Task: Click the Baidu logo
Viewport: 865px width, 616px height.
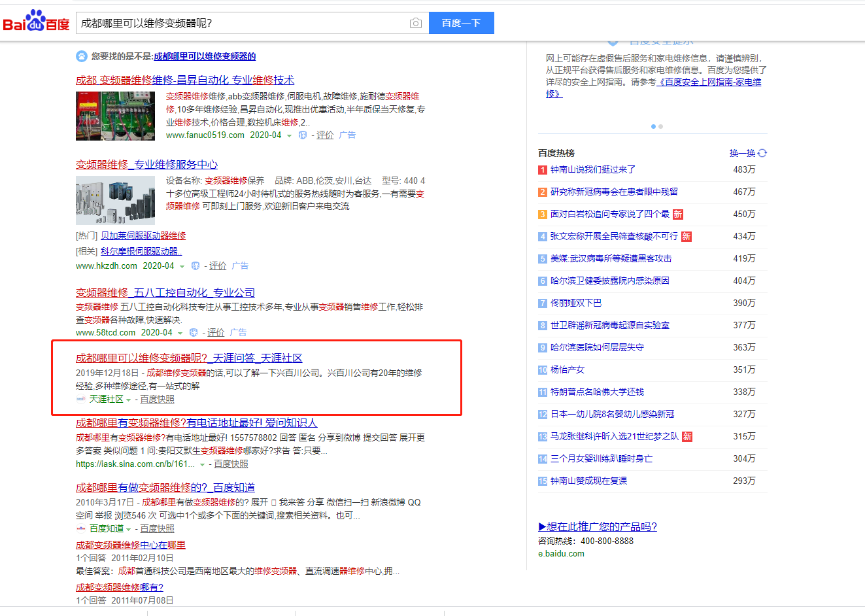Action: pyautogui.click(x=36, y=21)
